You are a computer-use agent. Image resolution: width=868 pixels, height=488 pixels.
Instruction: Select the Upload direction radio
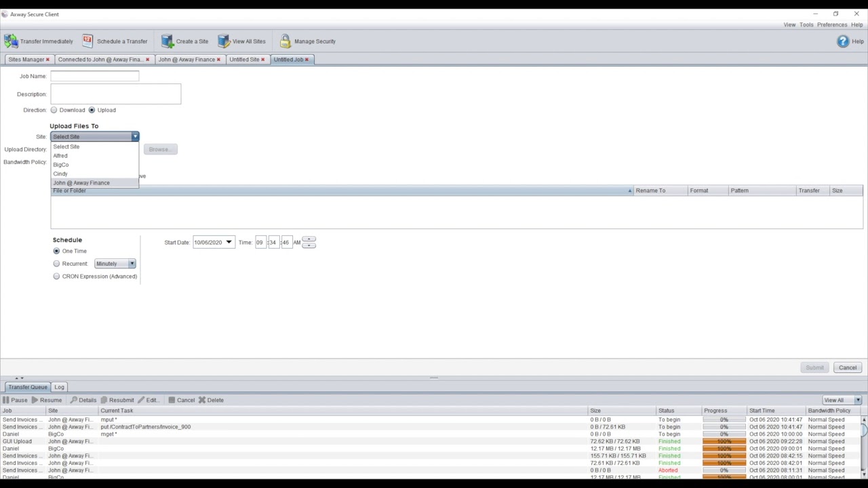click(92, 110)
